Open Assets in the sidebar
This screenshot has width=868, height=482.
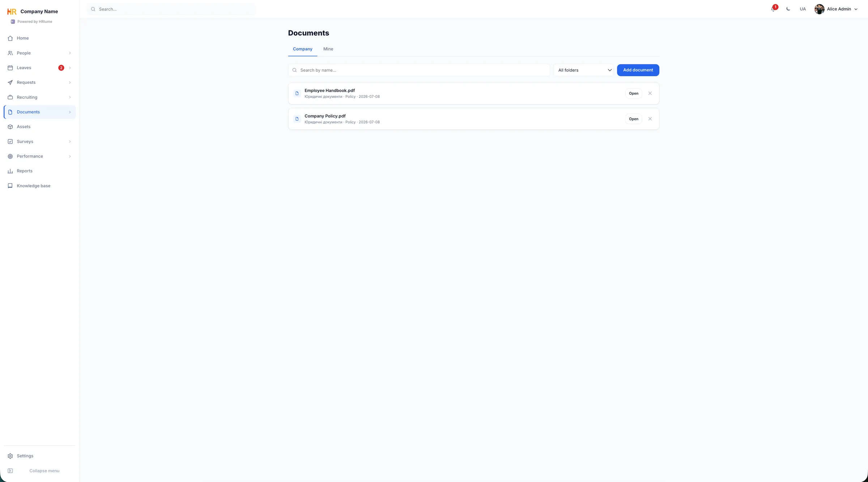[39, 126]
